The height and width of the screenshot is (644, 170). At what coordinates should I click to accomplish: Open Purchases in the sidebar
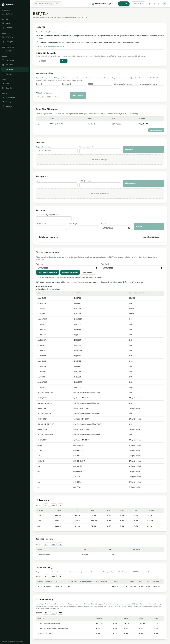click(x=15, y=28)
